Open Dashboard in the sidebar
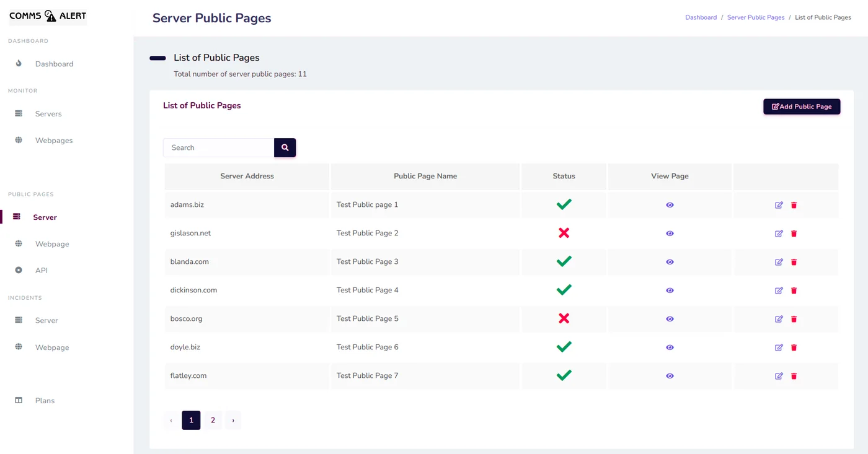The image size is (868, 454). (x=54, y=64)
